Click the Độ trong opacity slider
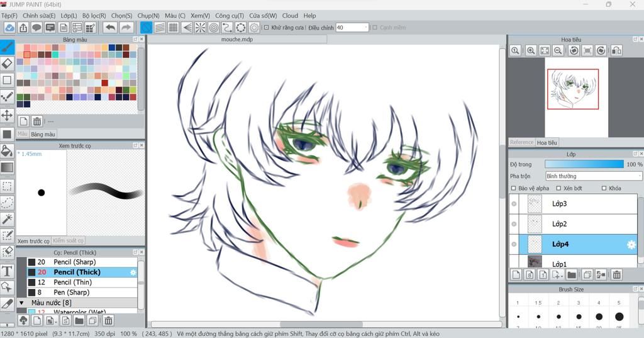 click(584, 164)
